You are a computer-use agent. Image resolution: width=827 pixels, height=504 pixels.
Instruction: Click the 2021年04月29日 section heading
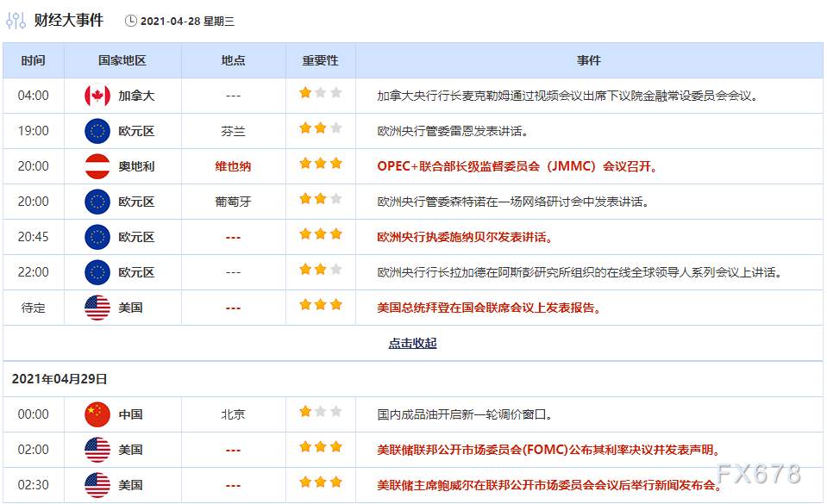coord(60,379)
